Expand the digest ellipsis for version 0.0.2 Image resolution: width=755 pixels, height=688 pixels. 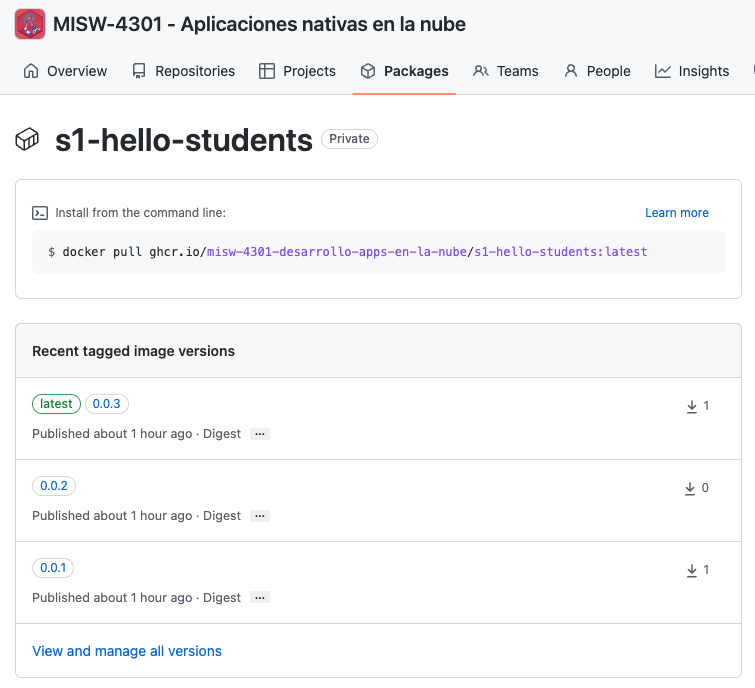click(x=260, y=516)
